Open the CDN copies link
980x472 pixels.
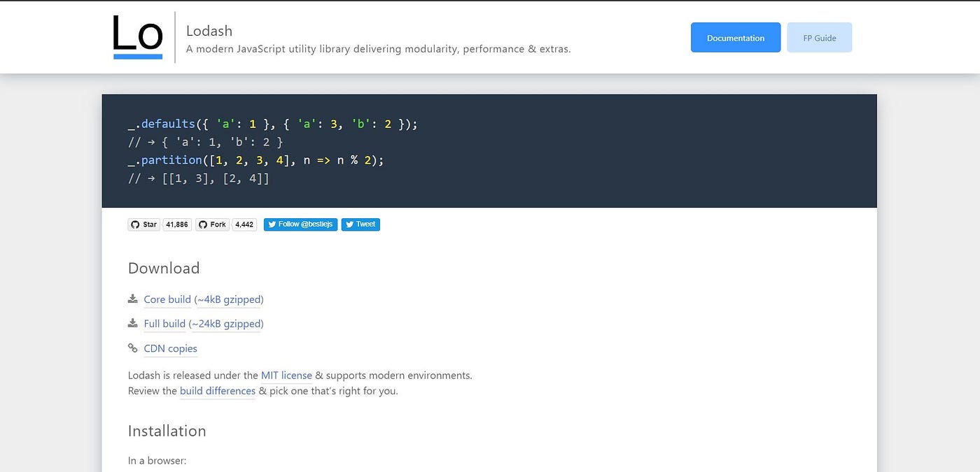pyautogui.click(x=171, y=348)
